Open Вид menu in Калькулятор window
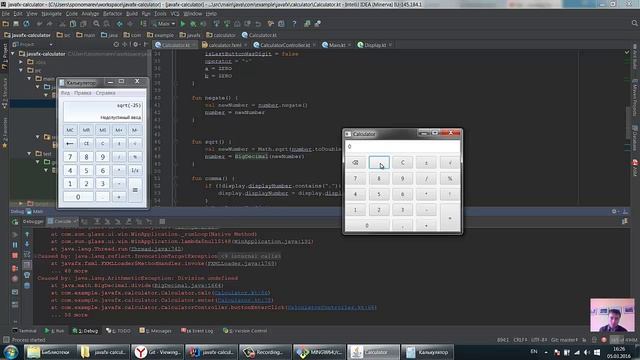Image resolution: width=640 pixels, height=360 pixels. coord(65,93)
